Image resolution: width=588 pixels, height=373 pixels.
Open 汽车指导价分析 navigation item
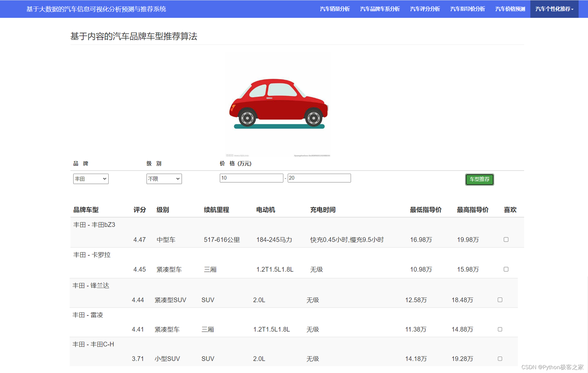pos(467,9)
